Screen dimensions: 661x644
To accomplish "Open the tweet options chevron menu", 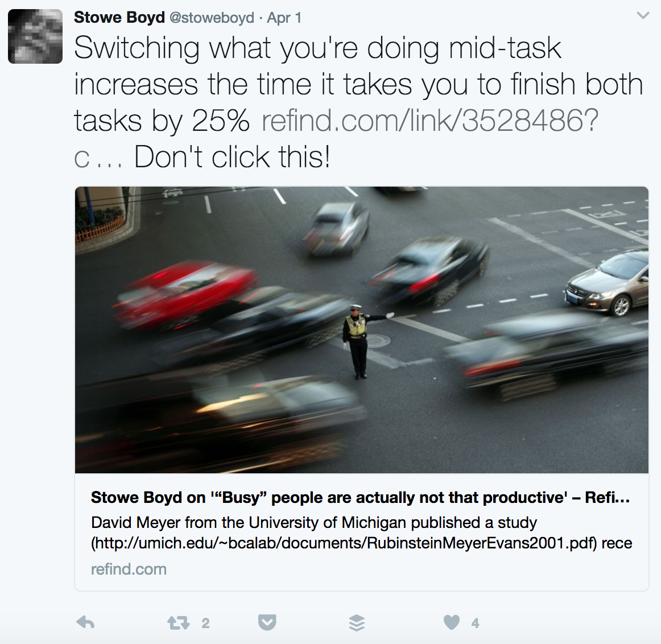I will pyautogui.click(x=643, y=16).
